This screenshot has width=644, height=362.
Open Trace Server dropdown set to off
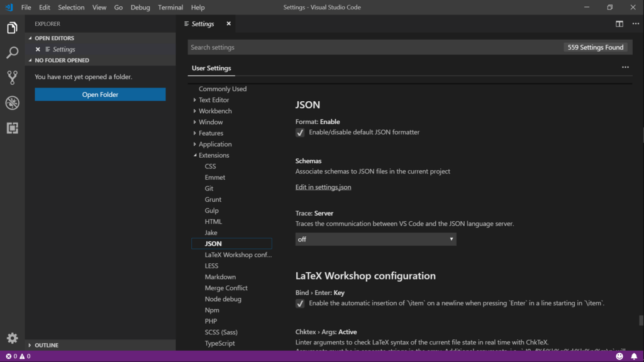[376, 239]
